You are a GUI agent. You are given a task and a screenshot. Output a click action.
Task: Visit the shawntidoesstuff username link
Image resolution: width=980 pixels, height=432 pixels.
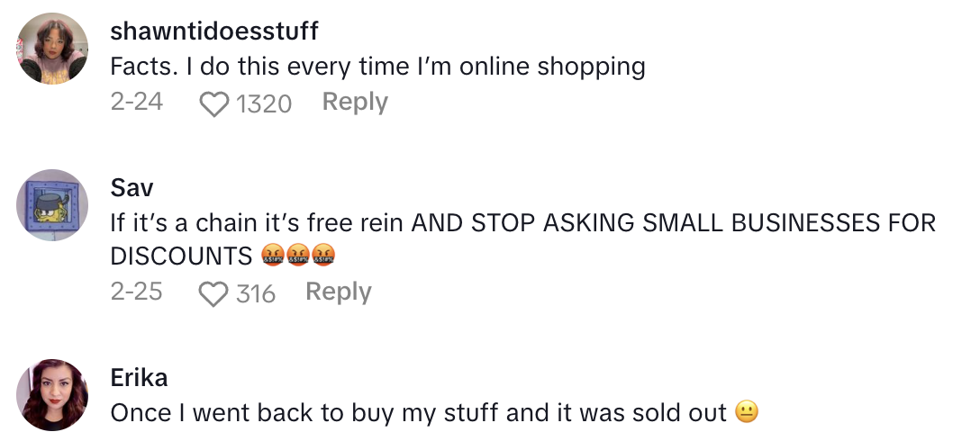[214, 31]
